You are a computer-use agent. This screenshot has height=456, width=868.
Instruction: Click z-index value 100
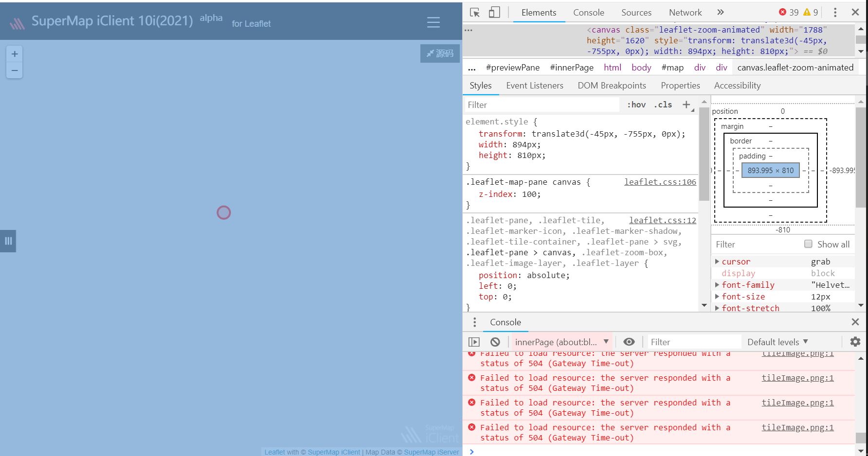click(528, 194)
